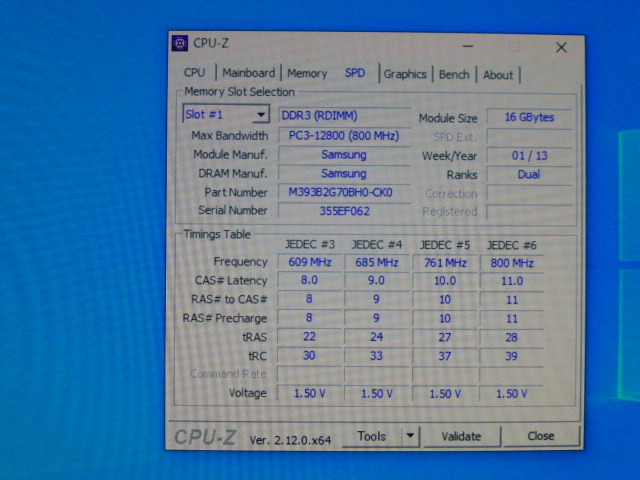Image resolution: width=640 pixels, height=480 pixels.
Task: Click the CPU-Z app icon in title bar
Action: 180,43
